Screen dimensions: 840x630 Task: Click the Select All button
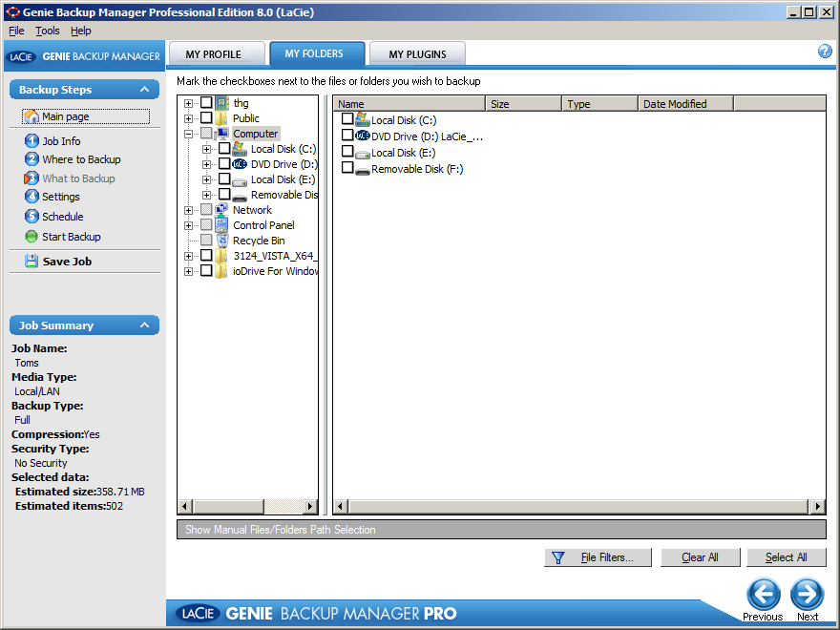(x=786, y=557)
